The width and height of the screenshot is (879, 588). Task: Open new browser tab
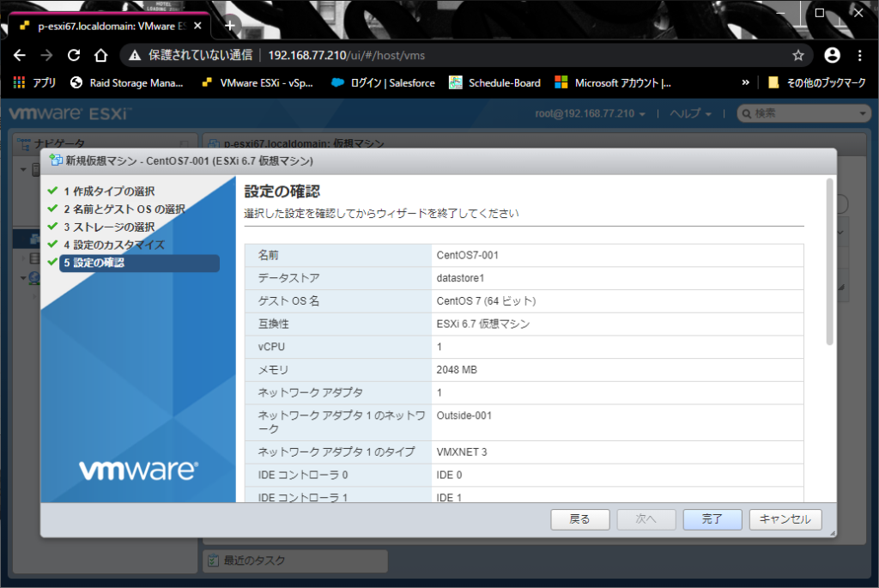click(230, 25)
